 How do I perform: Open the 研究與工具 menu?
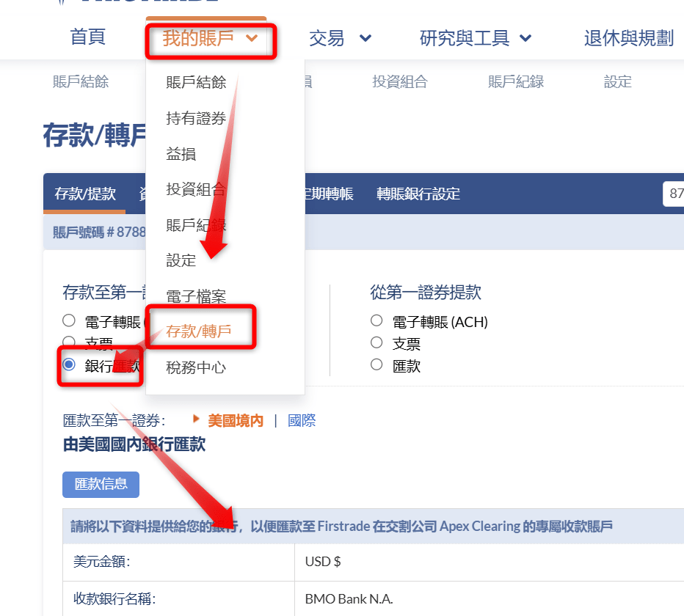464,38
